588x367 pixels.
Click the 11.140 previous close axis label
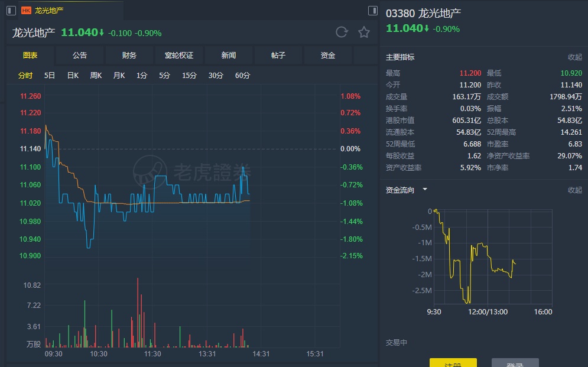point(30,149)
